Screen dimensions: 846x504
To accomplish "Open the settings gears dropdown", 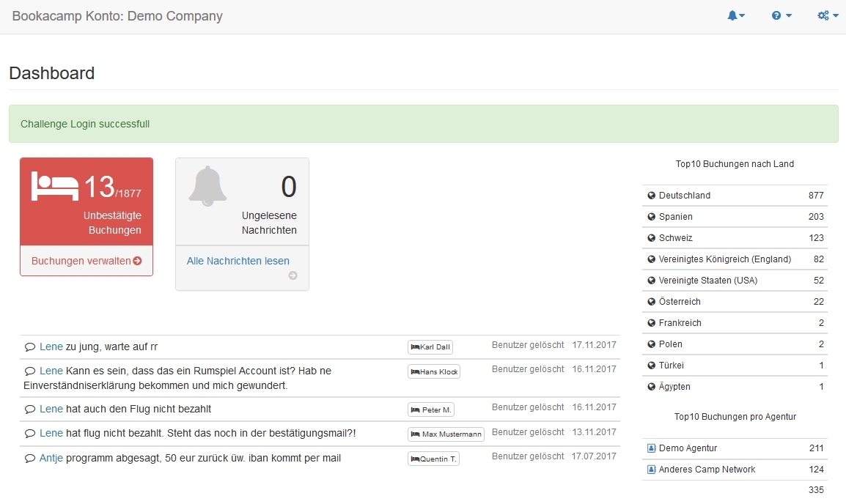I will click(828, 15).
